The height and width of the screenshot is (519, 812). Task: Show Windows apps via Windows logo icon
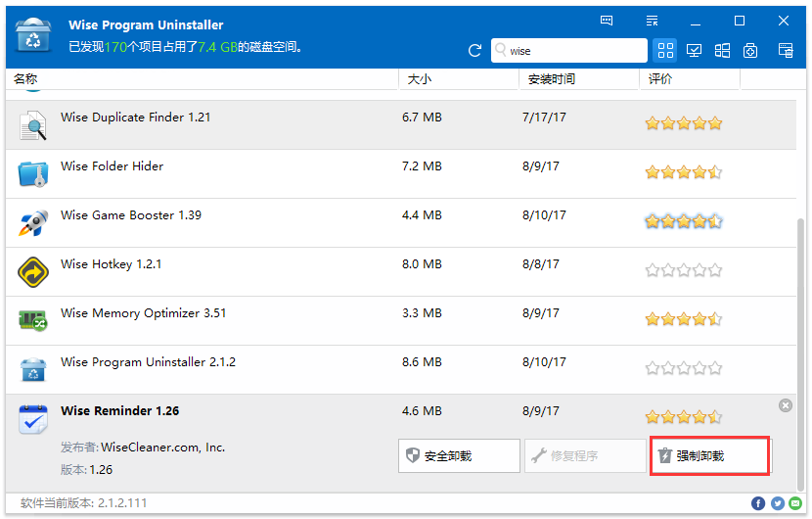pyautogui.click(x=723, y=51)
